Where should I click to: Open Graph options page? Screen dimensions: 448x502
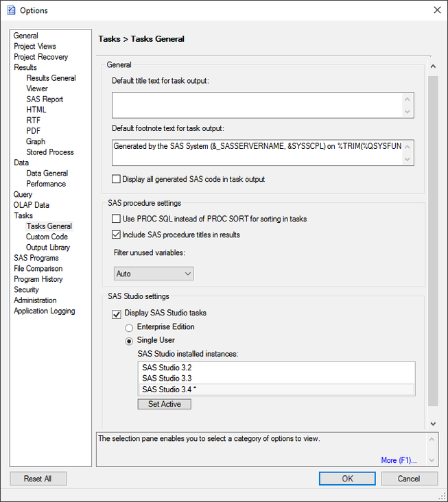pyautogui.click(x=36, y=141)
